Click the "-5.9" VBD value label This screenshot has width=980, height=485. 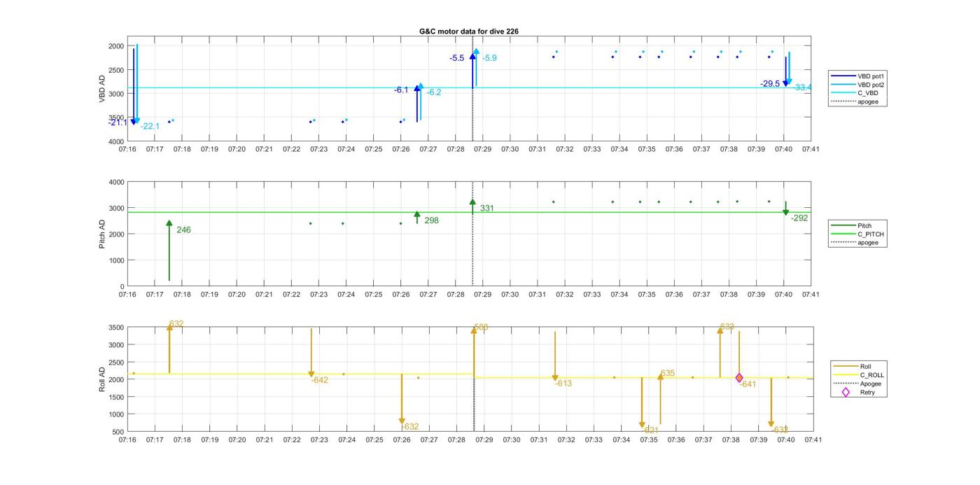(489, 58)
